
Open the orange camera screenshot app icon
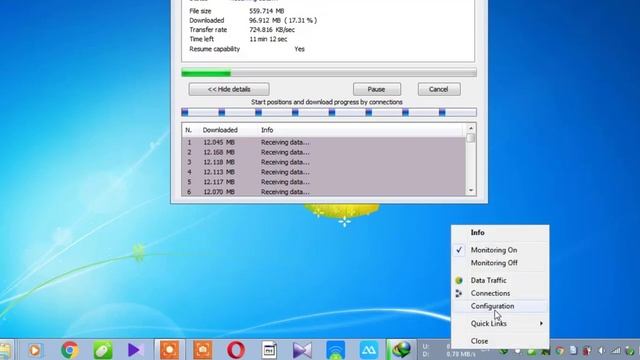point(203,350)
